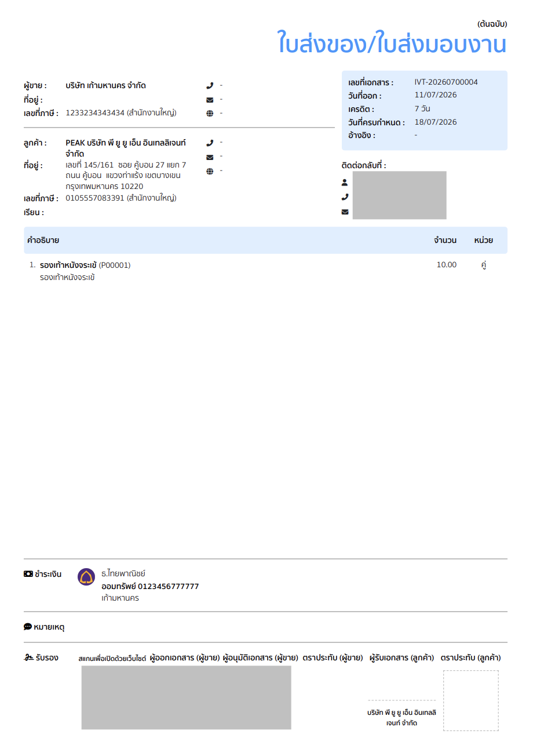Viewport: 533px width, 756px height.
Task: Click the (ต้นฉบับ) original copy label
Action: click(492, 24)
